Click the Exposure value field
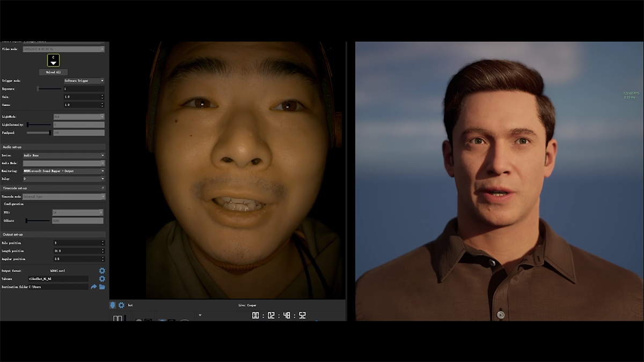Image resolution: width=644 pixels, height=362 pixels. point(84,88)
